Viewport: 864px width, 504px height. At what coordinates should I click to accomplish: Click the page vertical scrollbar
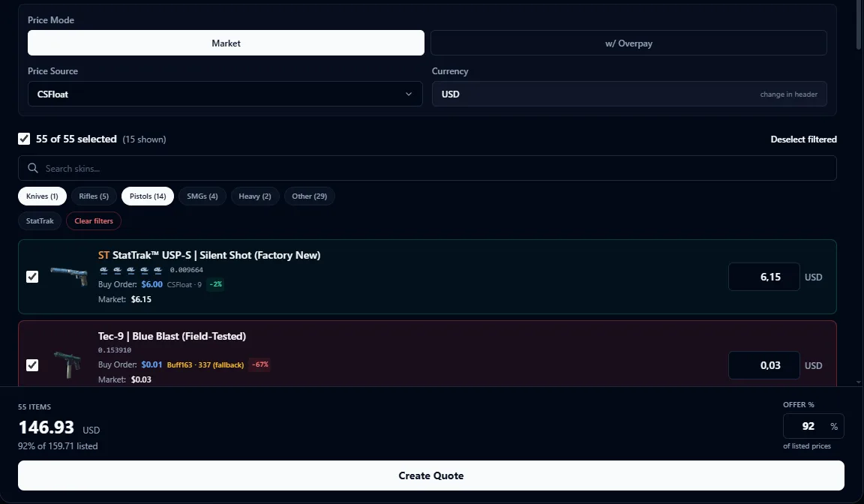(859, 25)
